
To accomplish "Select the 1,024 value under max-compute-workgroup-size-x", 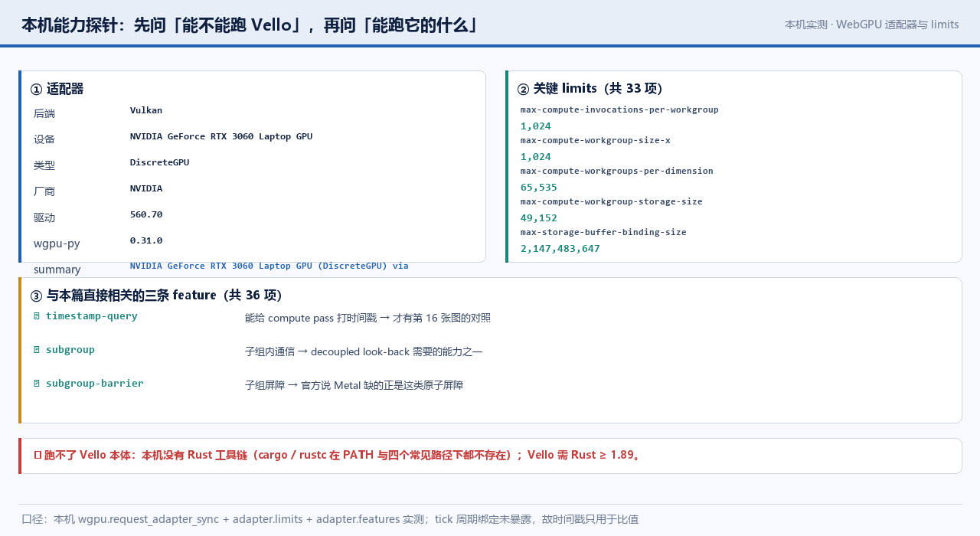I will tap(536, 157).
